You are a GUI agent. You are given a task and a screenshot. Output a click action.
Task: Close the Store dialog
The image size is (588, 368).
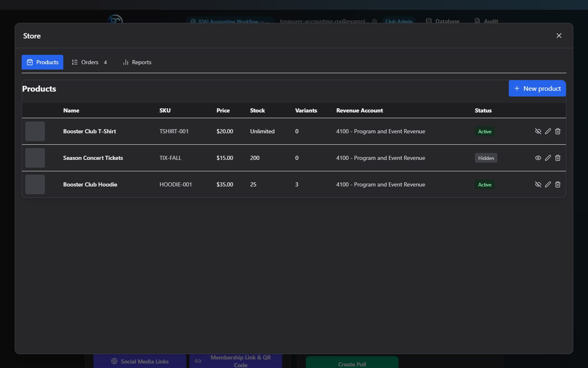coord(559,36)
